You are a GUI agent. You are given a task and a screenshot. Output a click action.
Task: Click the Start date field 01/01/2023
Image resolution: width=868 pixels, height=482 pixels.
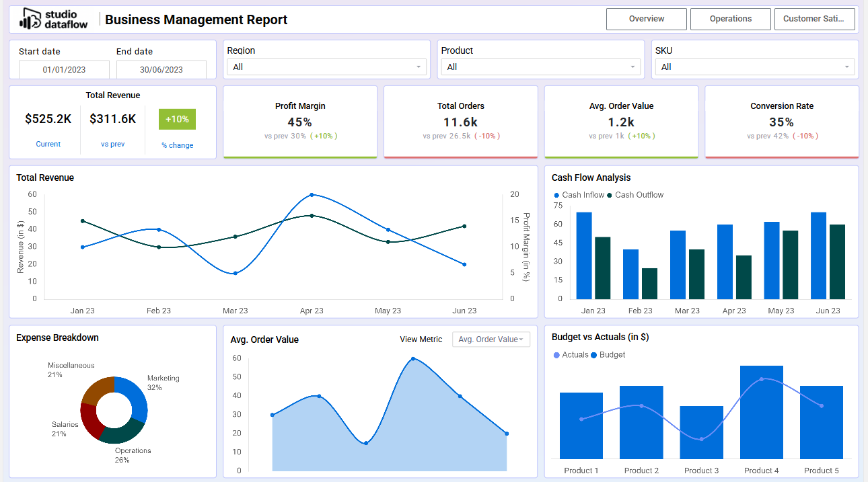[64, 69]
